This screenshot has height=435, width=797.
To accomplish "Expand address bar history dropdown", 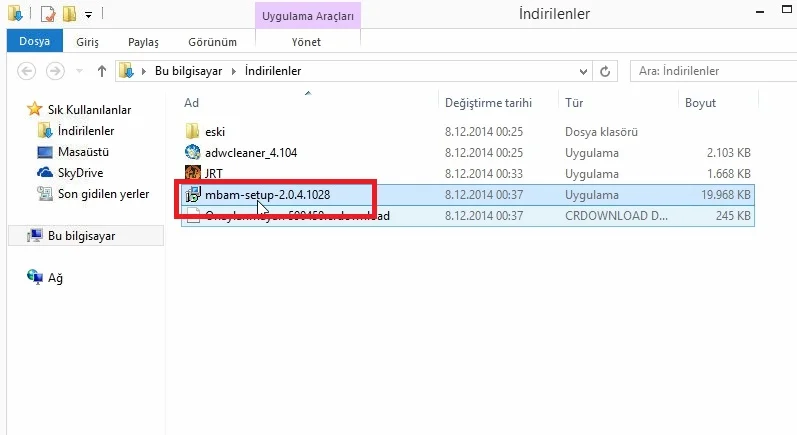I will tap(584, 71).
